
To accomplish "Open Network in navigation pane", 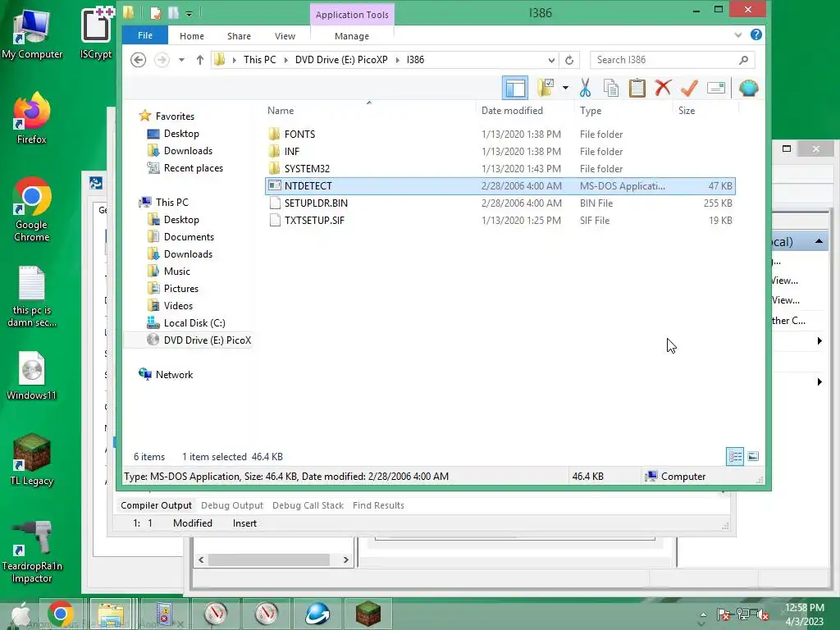I will click(x=174, y=374).
